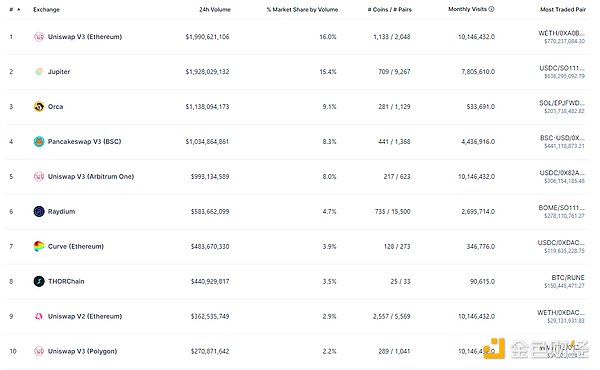Click the Uniswap V2 (Ethereum) logo icon
The height and width of the screenshot is (370, 600).
[39, 316]
